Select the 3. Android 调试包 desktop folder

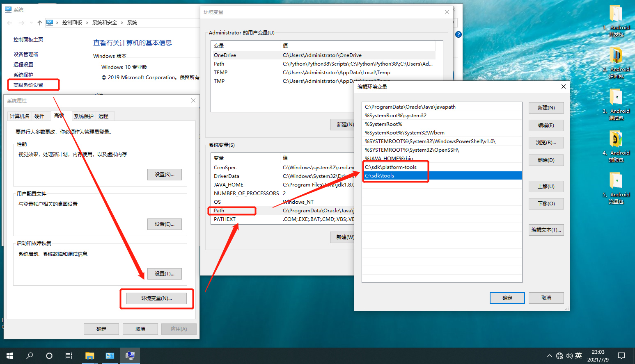616,104
